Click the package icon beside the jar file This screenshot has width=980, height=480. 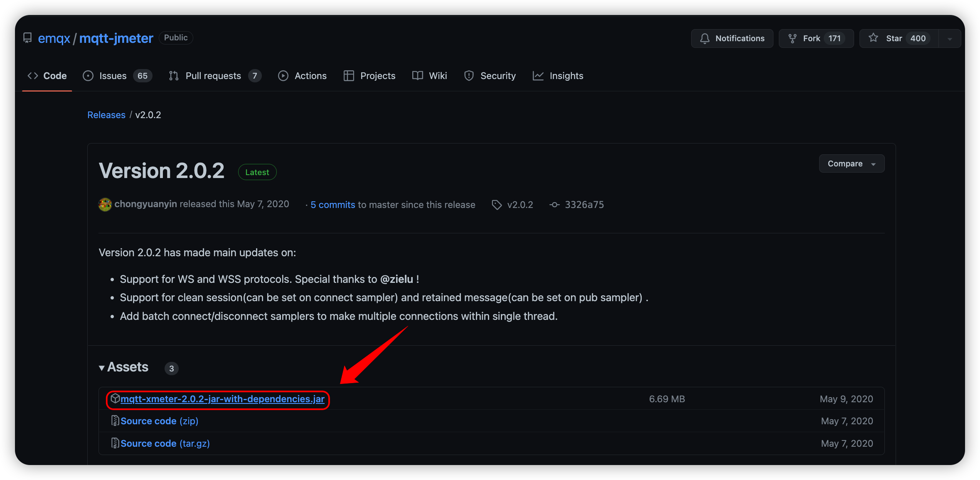click(x=115, y=398)
